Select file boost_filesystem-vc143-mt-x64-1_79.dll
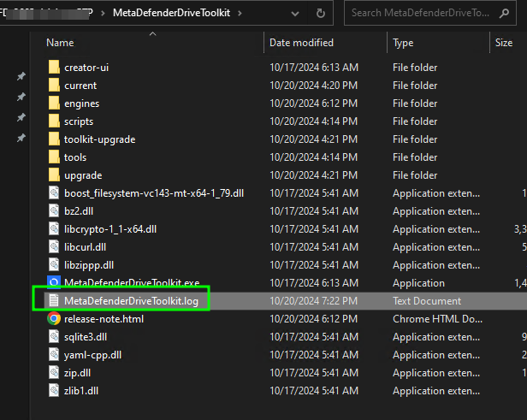This screenshot has height=420, width=527. point(154,193)
